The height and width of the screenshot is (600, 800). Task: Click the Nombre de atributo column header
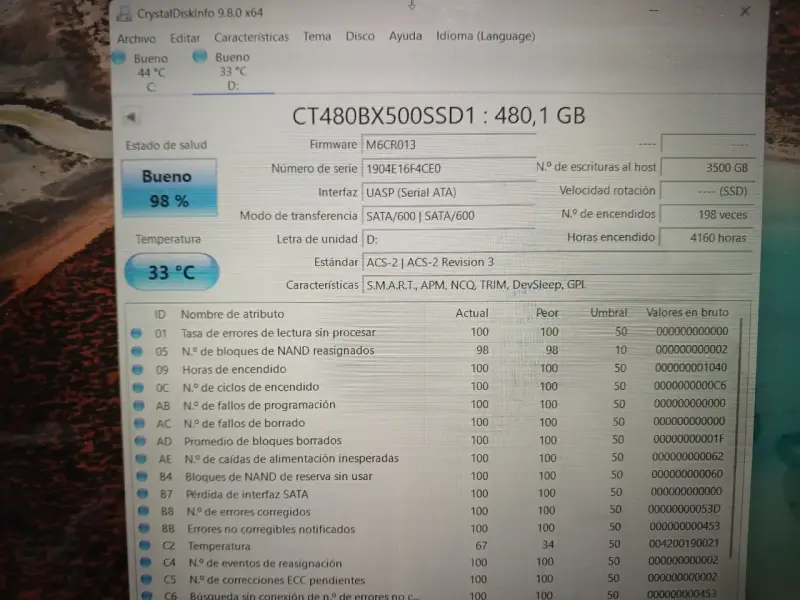(x=232, y=314)
